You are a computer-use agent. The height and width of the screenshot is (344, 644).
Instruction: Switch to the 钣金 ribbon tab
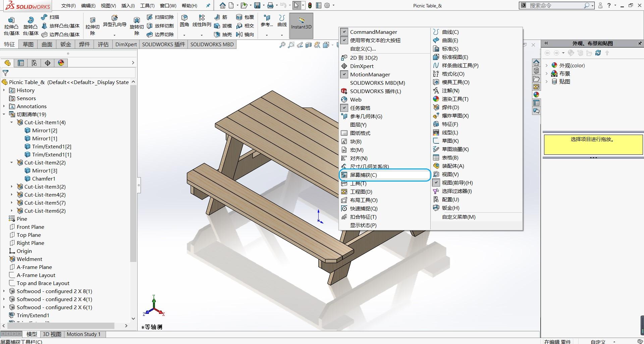point(66,44)
